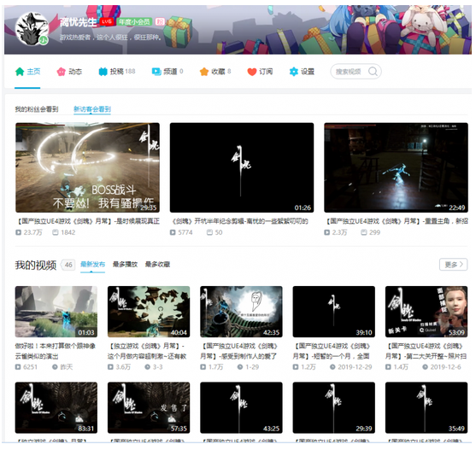Open the 57:35 发售了 video thumbnail
Screen dimensions: 476x450
pyautogui.click(x=149, y=407)
